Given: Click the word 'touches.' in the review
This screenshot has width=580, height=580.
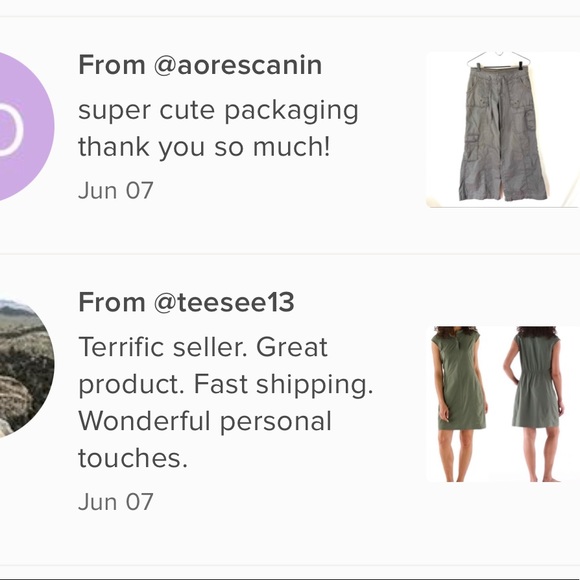Looking at the screenshot, I should 133,458.
